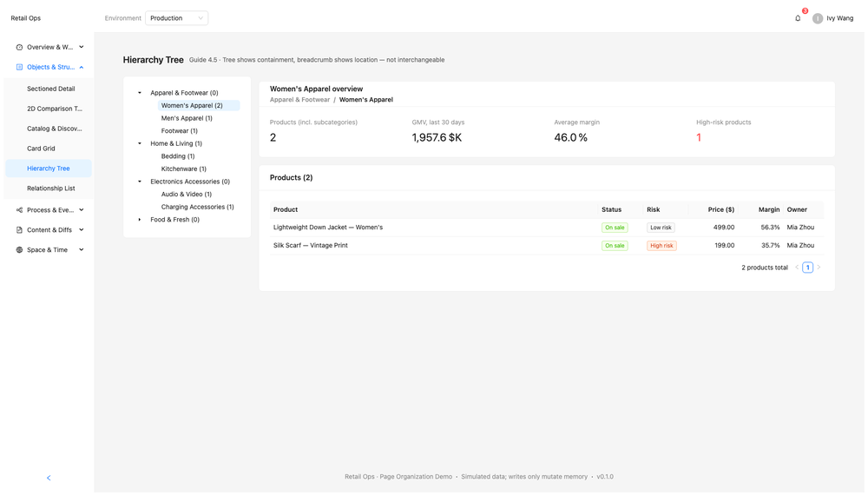This screenshot has height=496, width=868.
Task: Select Kitchenware (1) in the tree
Action: pos(184,169)
